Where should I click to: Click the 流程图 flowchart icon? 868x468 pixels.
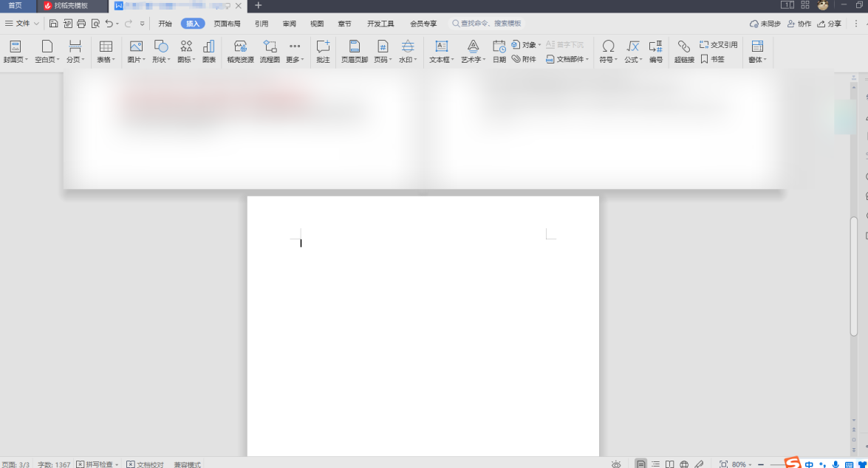tap(270, 50)
